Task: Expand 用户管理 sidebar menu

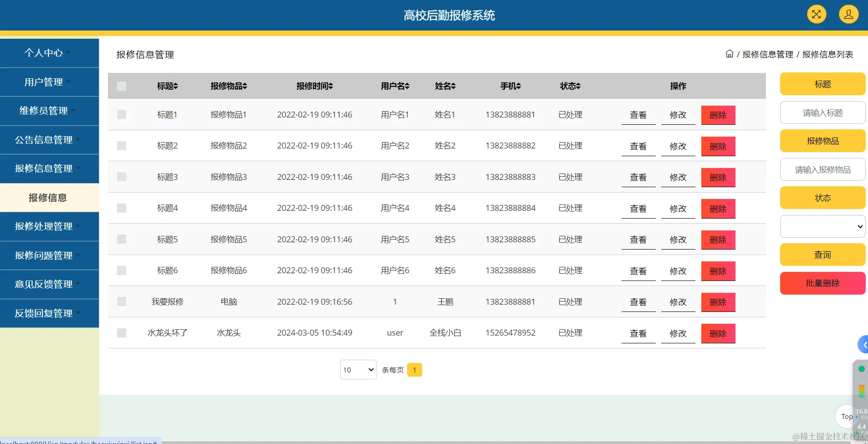Action: (49, 82)
